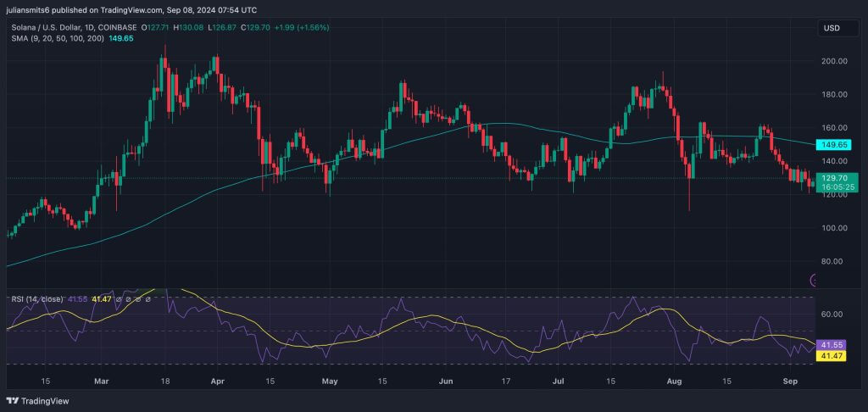
Task: Click the TradingView logo
Action: pos(37,401)
